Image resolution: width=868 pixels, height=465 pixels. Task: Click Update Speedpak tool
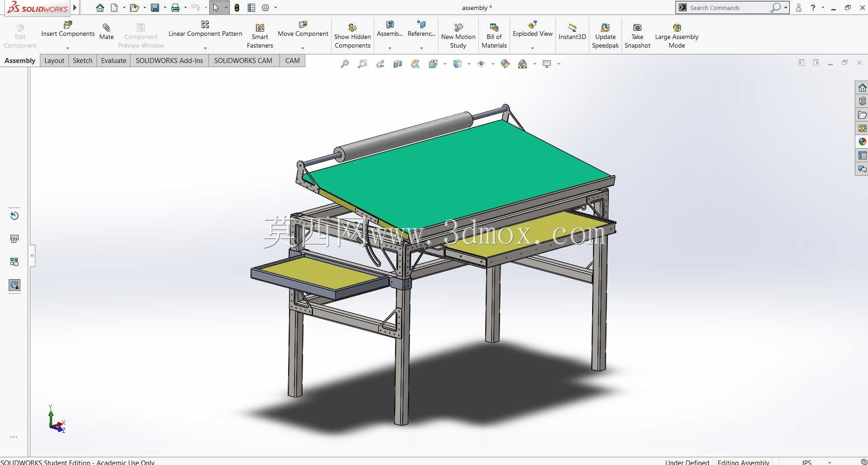tap(605, 36)
